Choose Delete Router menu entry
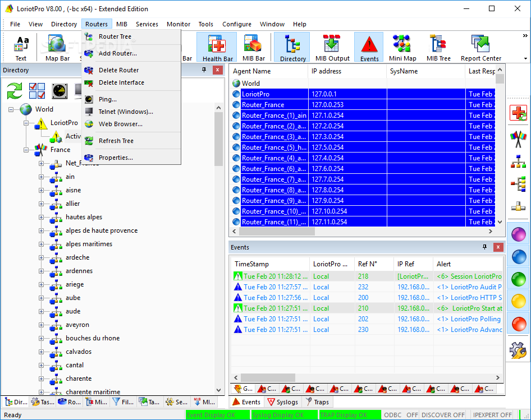Viewport: 531px width, 420px height. pos(131,70)
